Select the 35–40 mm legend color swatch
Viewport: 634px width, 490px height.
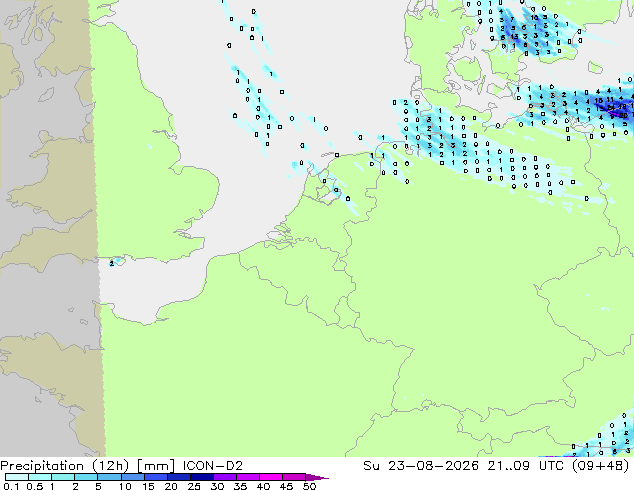point(247,477)
